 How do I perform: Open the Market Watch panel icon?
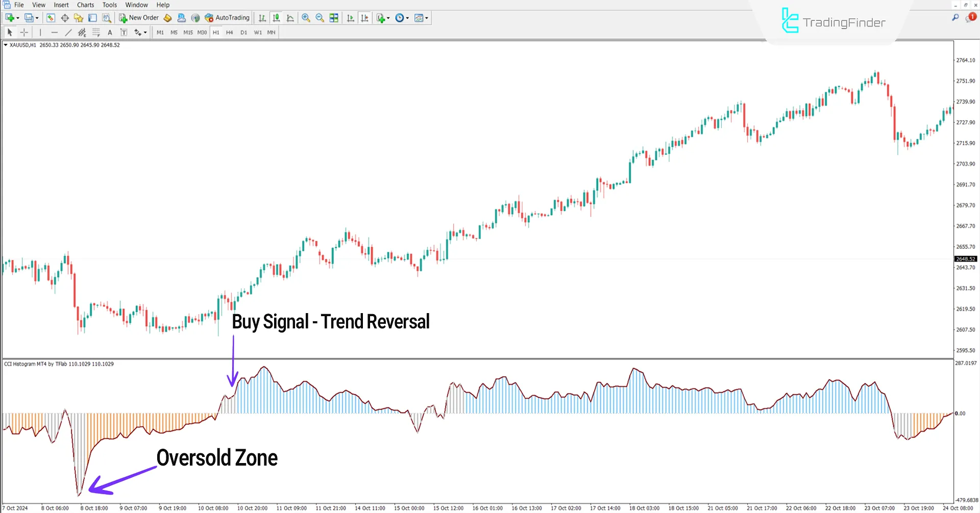click(51, 18)
